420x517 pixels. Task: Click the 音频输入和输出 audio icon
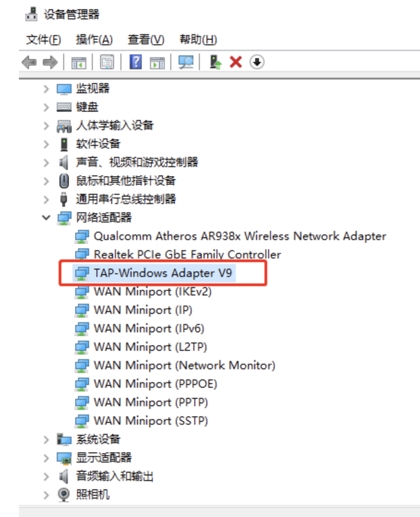pos(64,476)
